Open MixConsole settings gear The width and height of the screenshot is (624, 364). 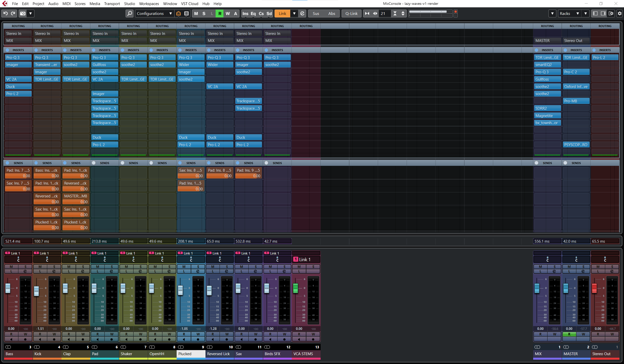(x=619, y=13)
